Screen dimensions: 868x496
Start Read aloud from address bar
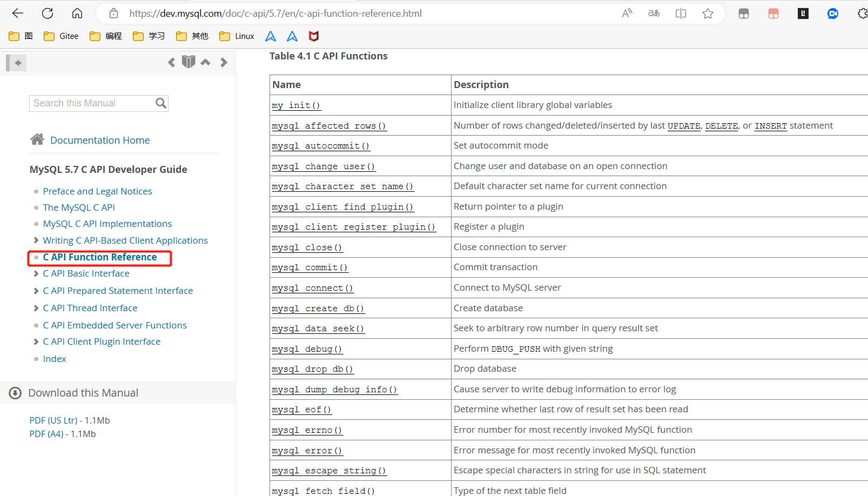pyautogui.click(x=627, y=14)
